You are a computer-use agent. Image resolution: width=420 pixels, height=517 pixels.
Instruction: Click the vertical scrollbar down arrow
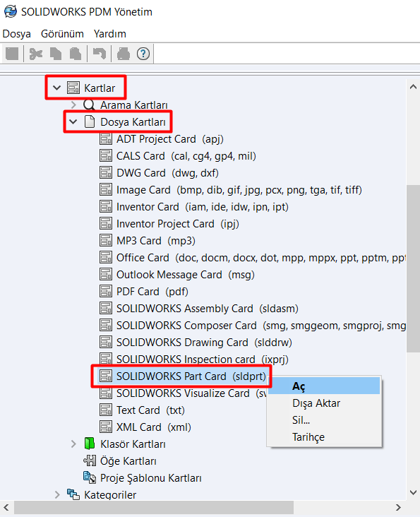[413, 492]
